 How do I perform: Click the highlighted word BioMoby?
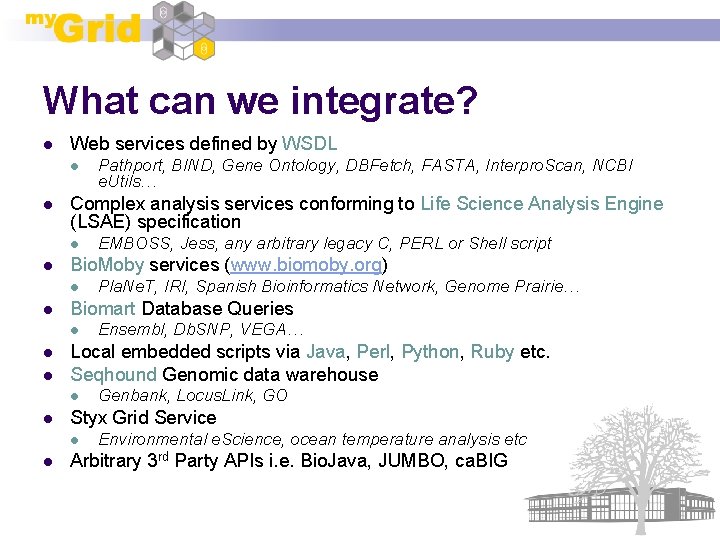tap(107, 265)
